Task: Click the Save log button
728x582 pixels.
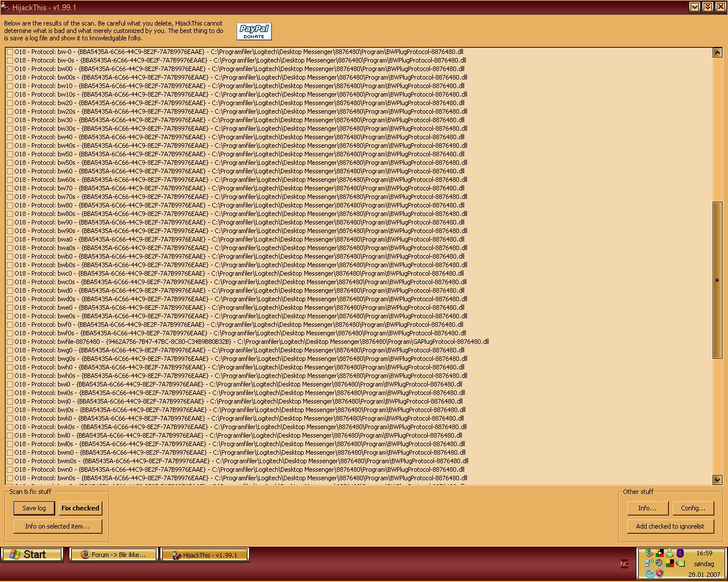Action: (34, 508)
